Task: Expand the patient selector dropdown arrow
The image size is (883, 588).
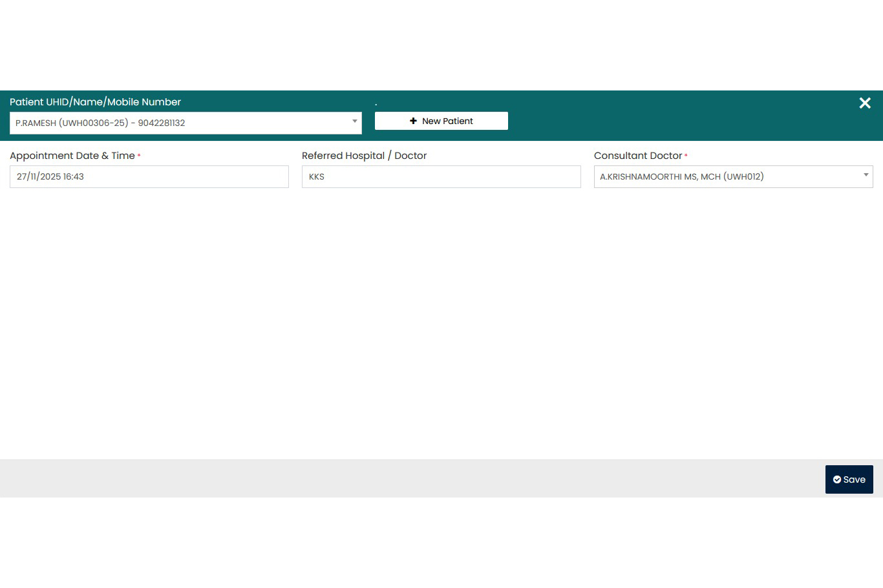Action: (x=354, y=121)
